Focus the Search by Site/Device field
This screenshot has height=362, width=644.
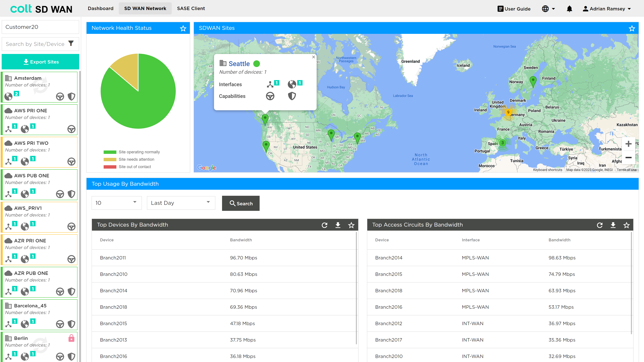pyautogui.click(x=35, y=44)
